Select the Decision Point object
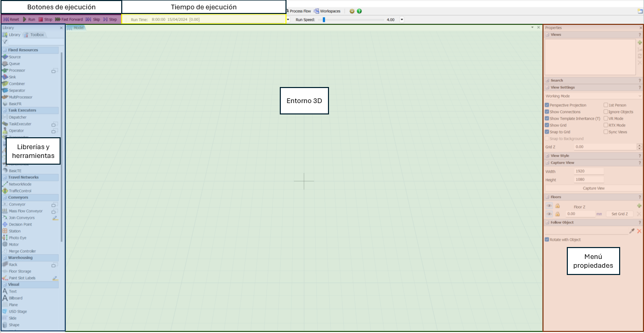 tap(20, 224)
